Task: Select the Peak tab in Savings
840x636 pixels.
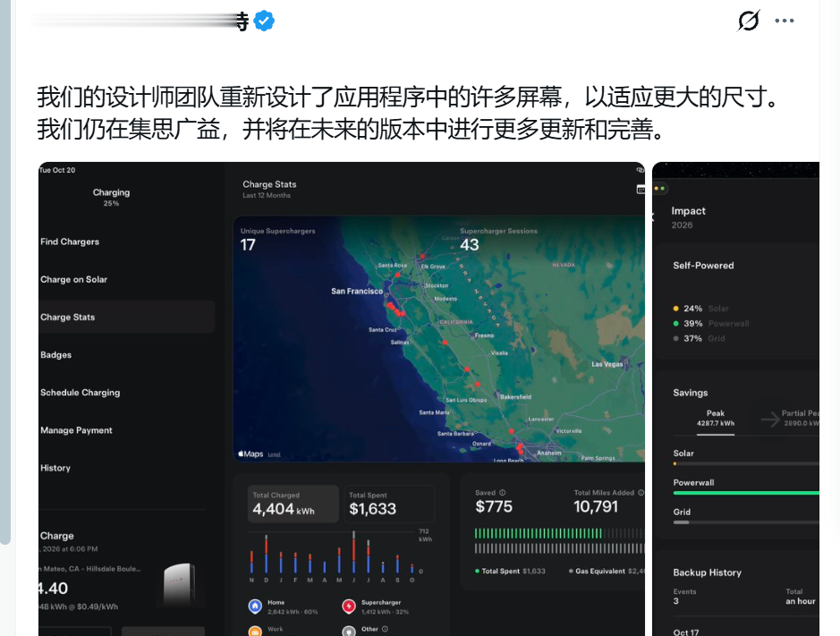Action: pyautogui.click(x=715, y=418)
